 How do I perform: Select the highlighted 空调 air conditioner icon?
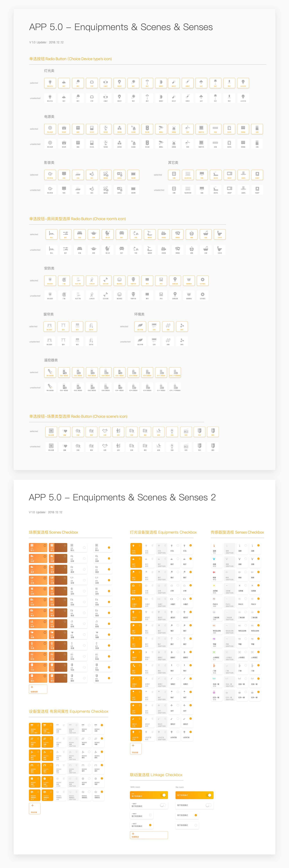pyautogui.click(x=154, y=326)
